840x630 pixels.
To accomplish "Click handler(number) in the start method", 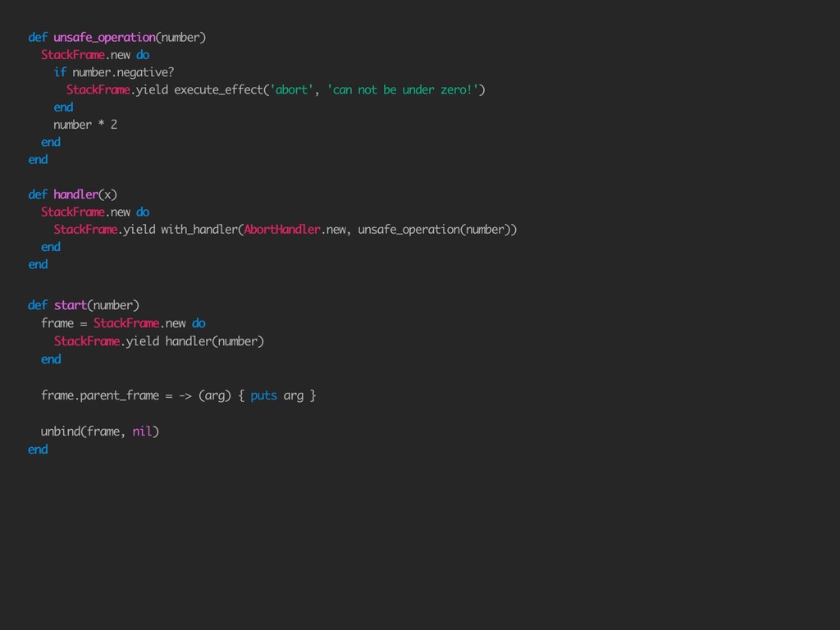I will pos(214,341).
